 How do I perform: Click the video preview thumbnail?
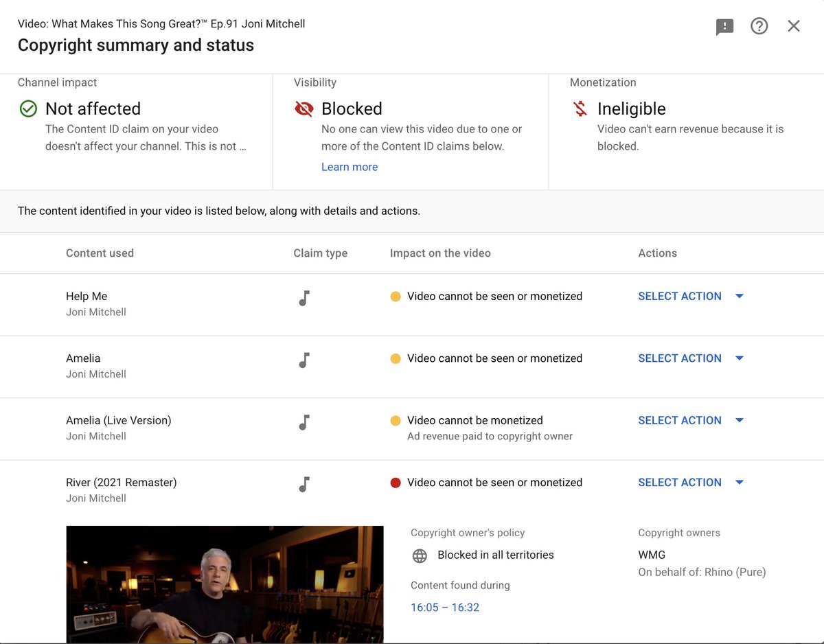225,584
